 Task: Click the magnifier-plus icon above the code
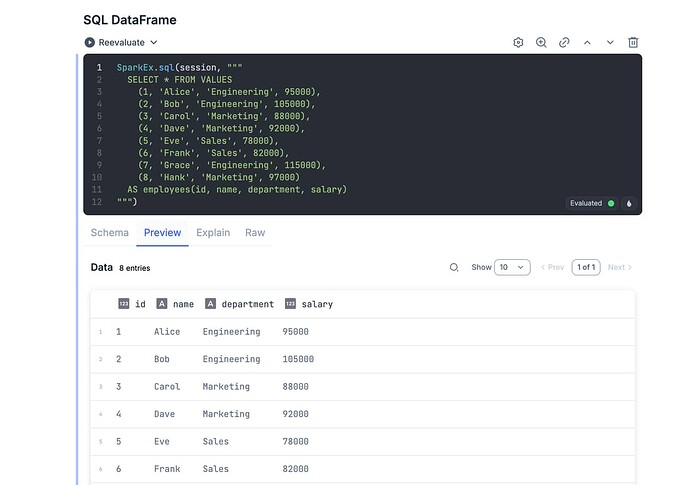coord(541,43)
